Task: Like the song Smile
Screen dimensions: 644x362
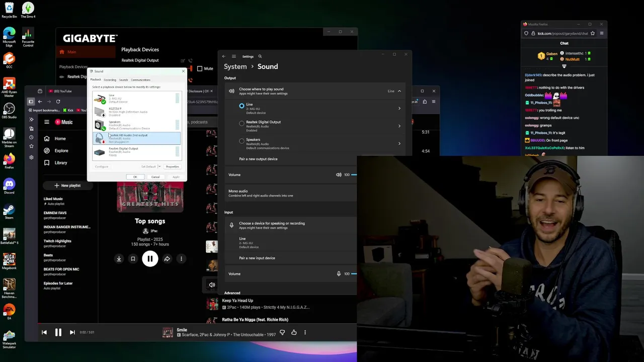Action: point(294,332)
